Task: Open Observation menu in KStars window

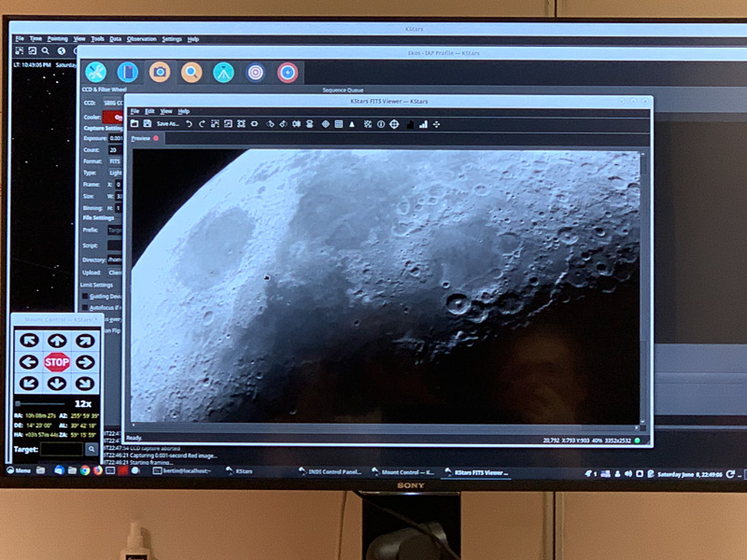Action: pos(142,39)
